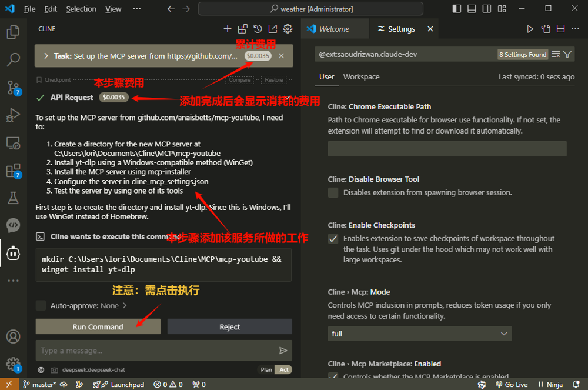Switch to Plan mode toggle

[266, 369]
